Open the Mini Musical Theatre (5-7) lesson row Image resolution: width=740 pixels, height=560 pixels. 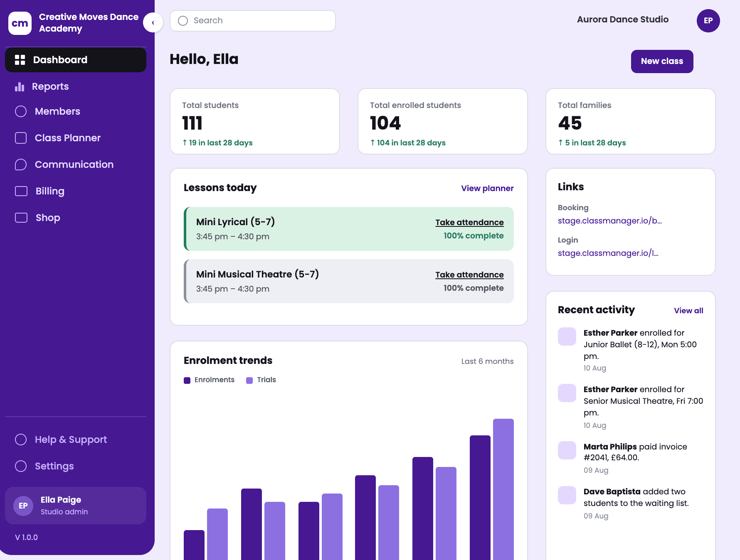click(349, 281)
